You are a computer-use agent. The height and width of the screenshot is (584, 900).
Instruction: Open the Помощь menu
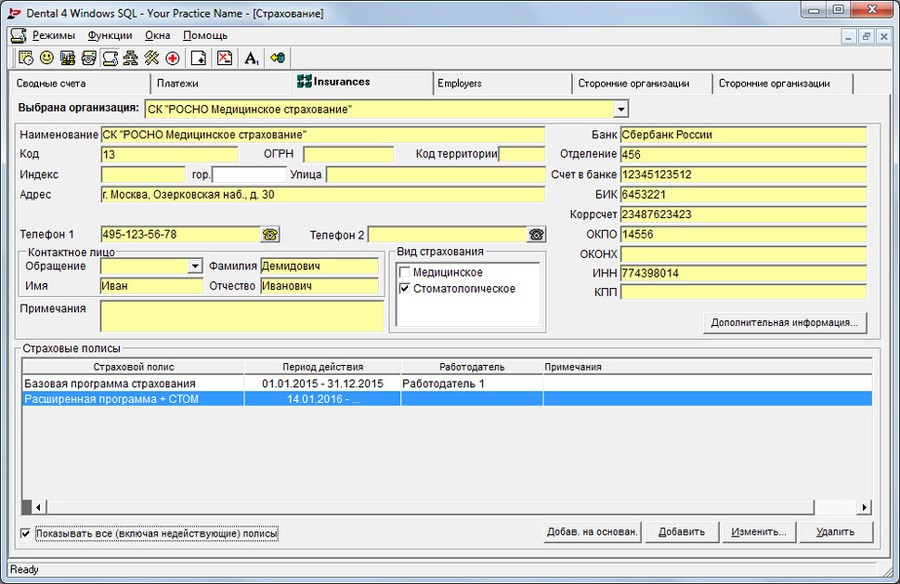[x=205, y=36]
